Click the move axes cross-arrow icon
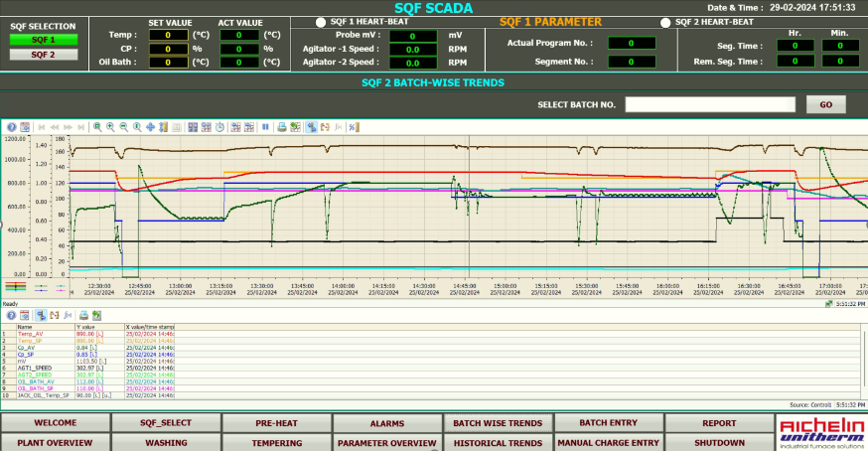 coord(150,127)
